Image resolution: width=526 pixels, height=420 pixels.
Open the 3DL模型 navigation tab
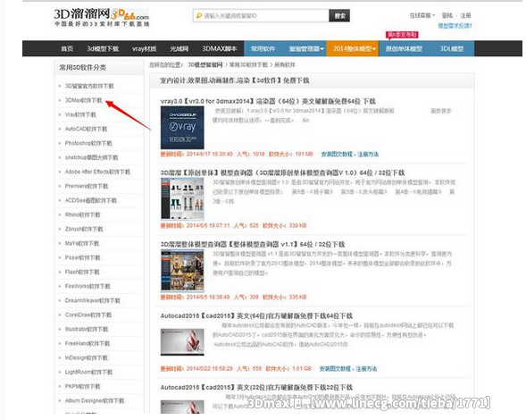click(x=452, y=48)
